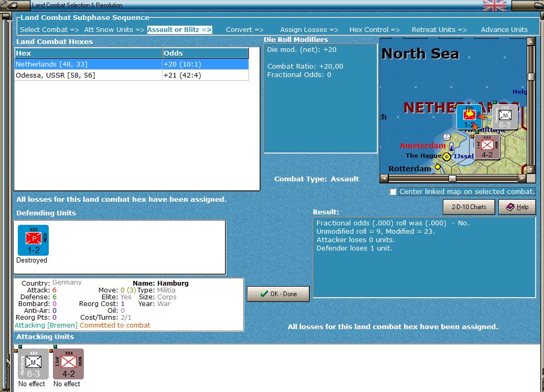Click the 6-3 militia counter on the map

click(505, 117)
